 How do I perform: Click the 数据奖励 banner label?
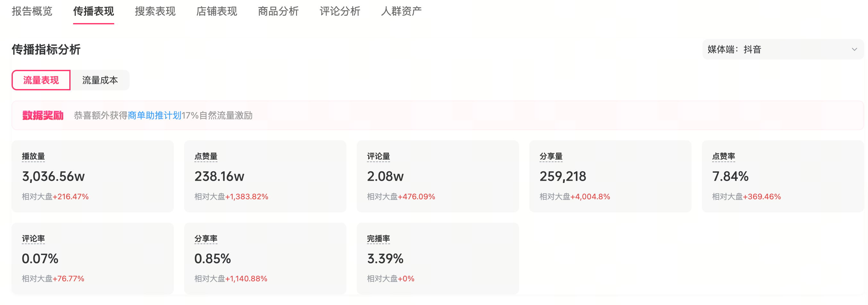coord(43,115)
